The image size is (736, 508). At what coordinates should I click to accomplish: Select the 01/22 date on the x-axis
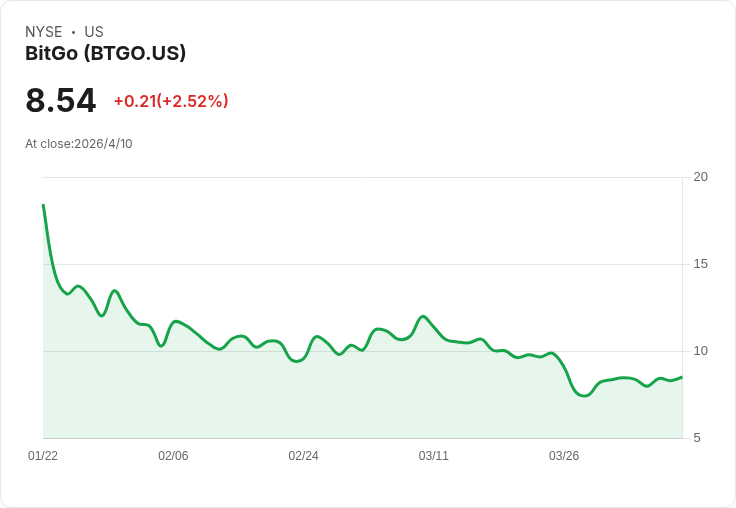pyautogui.click(x=43, y=456)
